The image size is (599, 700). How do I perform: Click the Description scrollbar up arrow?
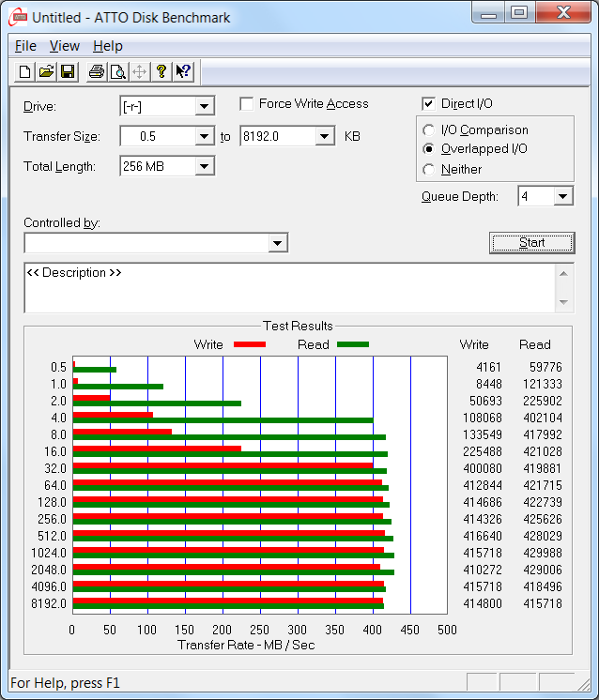pos(563,274)
